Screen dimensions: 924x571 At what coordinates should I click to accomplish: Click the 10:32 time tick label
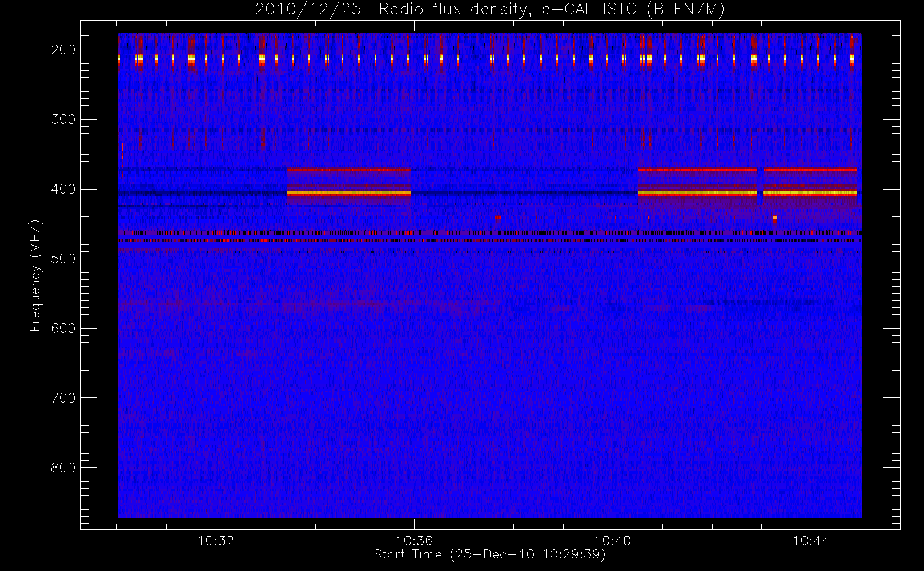[216, 541]
